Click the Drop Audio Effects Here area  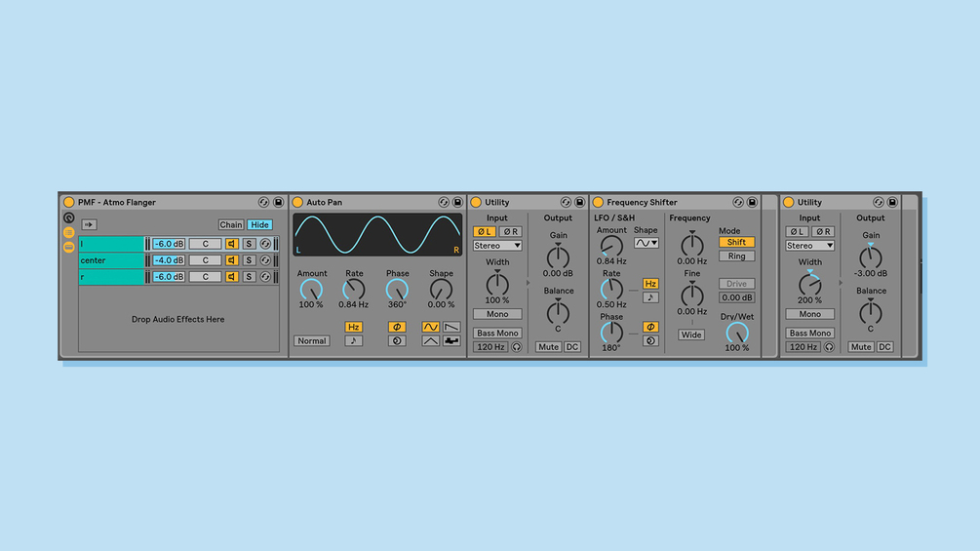[178, 319]
